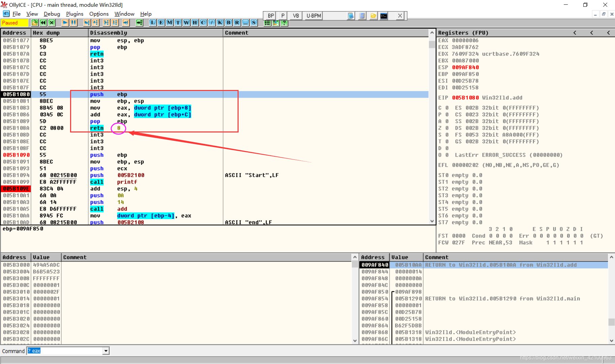Show the Call stack (K button)
Image resolution: width=615 pixels, height=364 pixels.
point(220,23)
